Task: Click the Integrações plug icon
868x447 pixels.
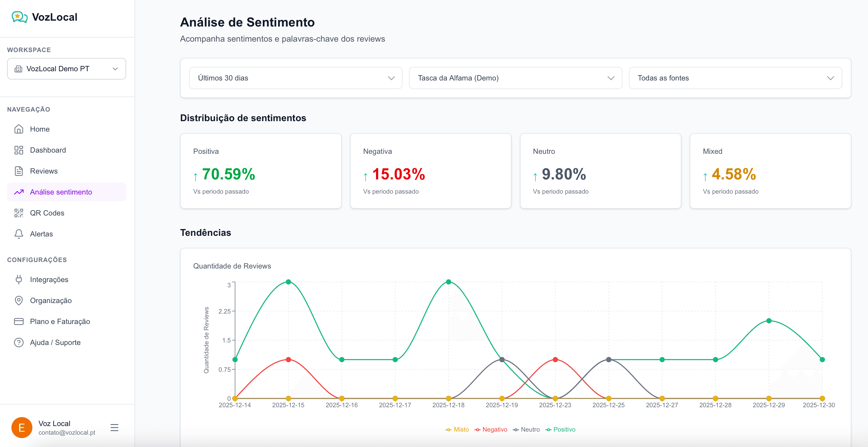Action: click(x=19, y=279)
